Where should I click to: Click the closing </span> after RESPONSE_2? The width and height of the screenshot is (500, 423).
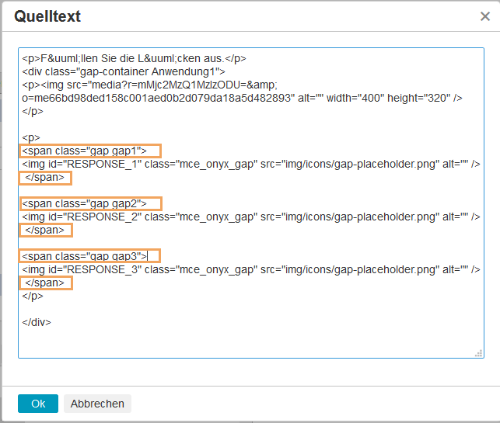pyautogui.click(x=45, y=230)
